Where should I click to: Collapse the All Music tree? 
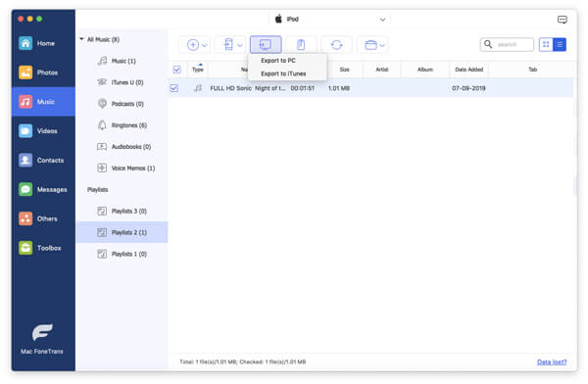(81, 39)
